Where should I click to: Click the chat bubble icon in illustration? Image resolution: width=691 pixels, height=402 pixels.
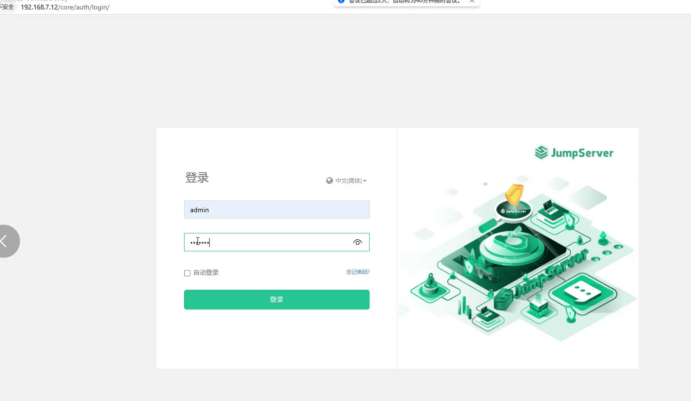pos(582,291)
